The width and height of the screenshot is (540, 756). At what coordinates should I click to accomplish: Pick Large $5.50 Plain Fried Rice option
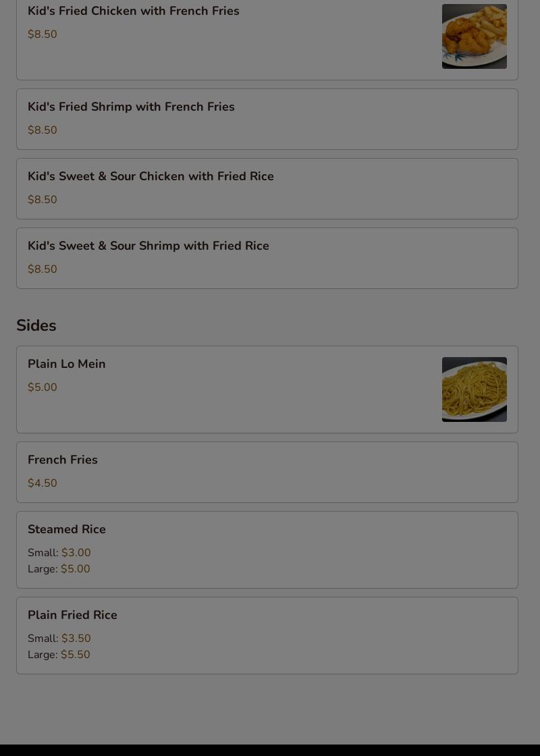pos(59,655)
